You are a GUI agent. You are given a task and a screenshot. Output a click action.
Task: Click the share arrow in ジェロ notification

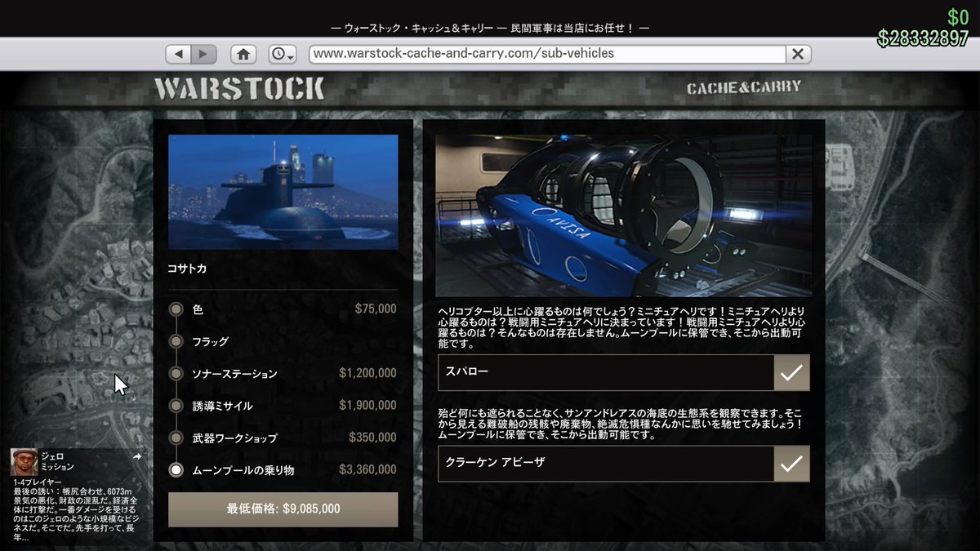137,456
